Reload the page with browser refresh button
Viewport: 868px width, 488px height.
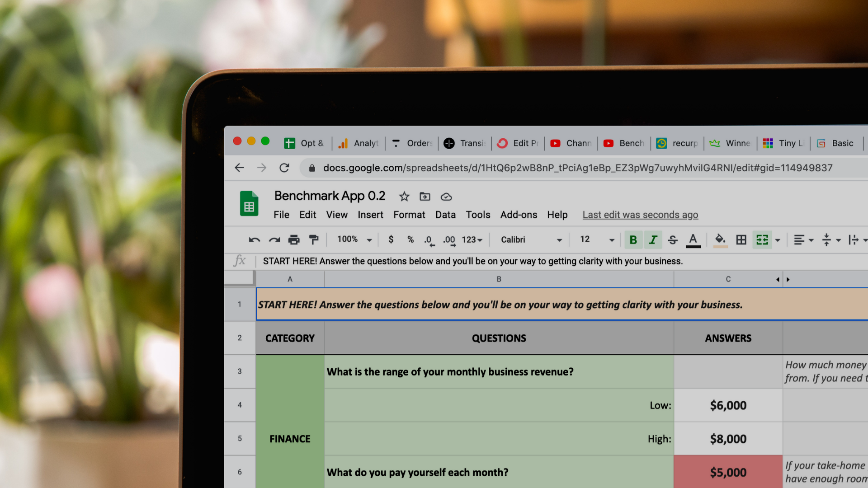[284, 168]
